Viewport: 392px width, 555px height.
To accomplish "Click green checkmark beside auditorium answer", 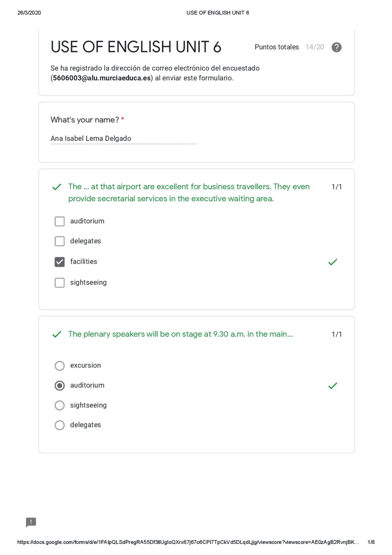I will tap(333, 386).
